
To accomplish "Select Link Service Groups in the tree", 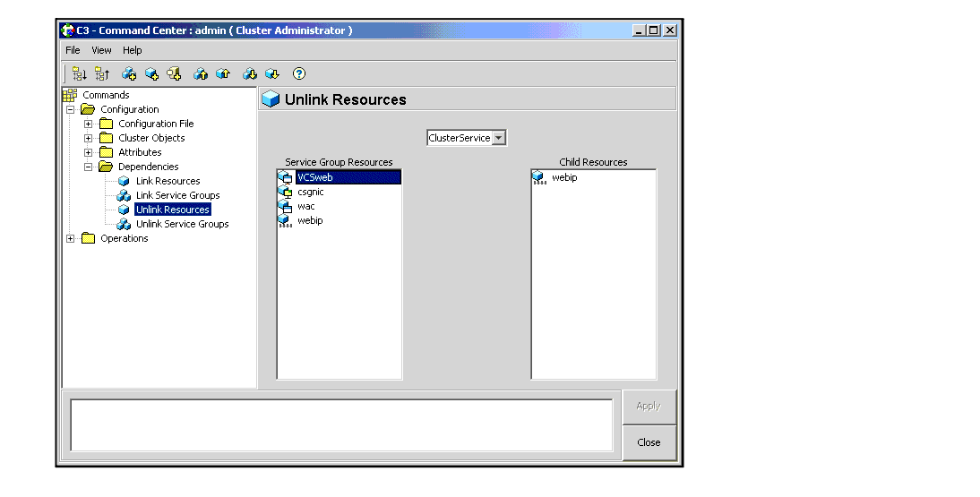I will pyautogui.click(x=177, y=195).
